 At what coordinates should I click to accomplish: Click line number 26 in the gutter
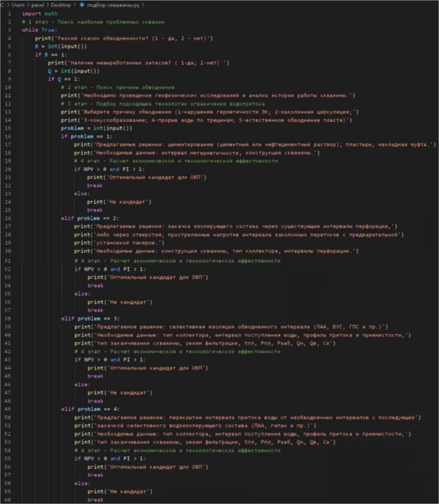(x=8, y=218)
